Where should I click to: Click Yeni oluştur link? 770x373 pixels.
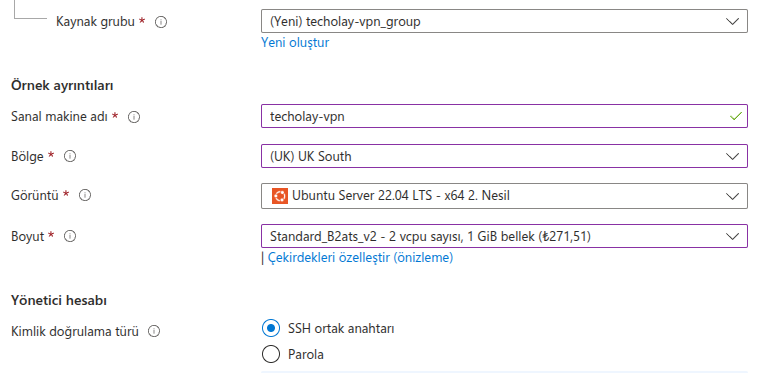[295, 43]
